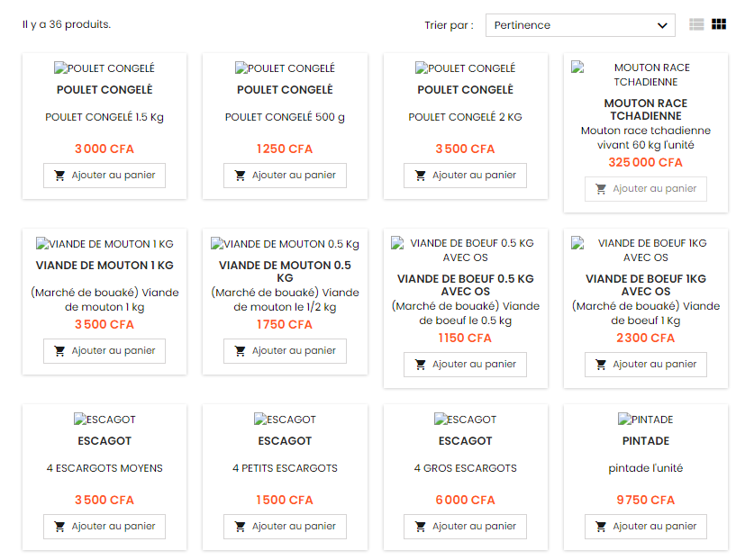Add POULET CONGELÉ 2 KG to cart
Viewport: 736px width, 560px height.
coord(465,176)
